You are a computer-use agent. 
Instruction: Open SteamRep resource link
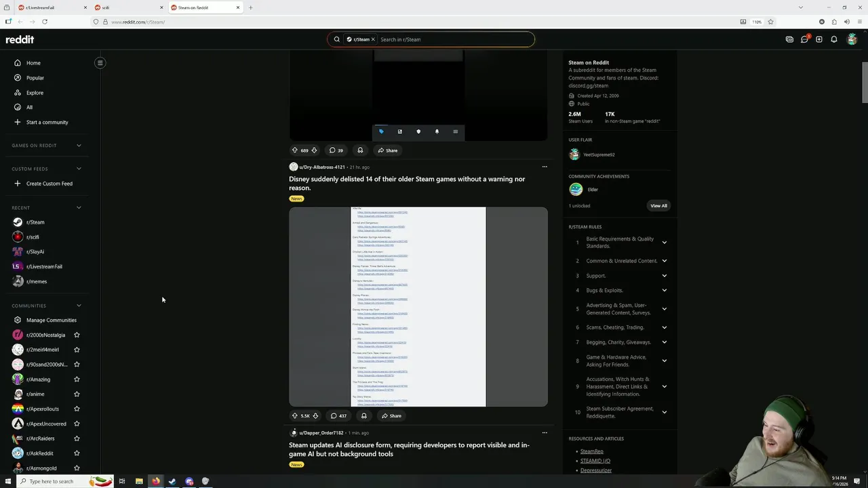coord(591,451)
